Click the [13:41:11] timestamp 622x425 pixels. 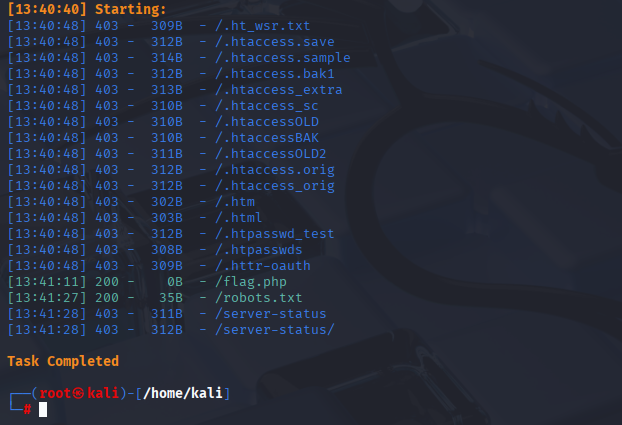coord(47,282)
